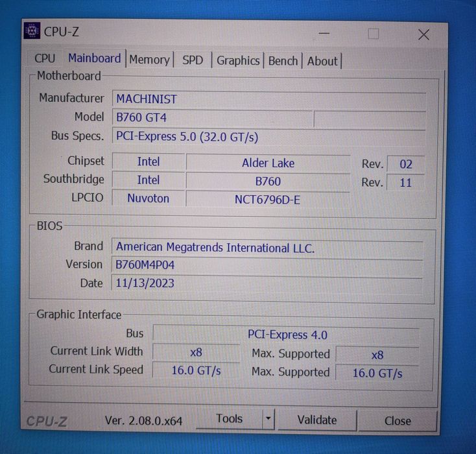Click the PCI-Express 4.0 graphic bus field
476x454 pixels.
click(287, 335)
